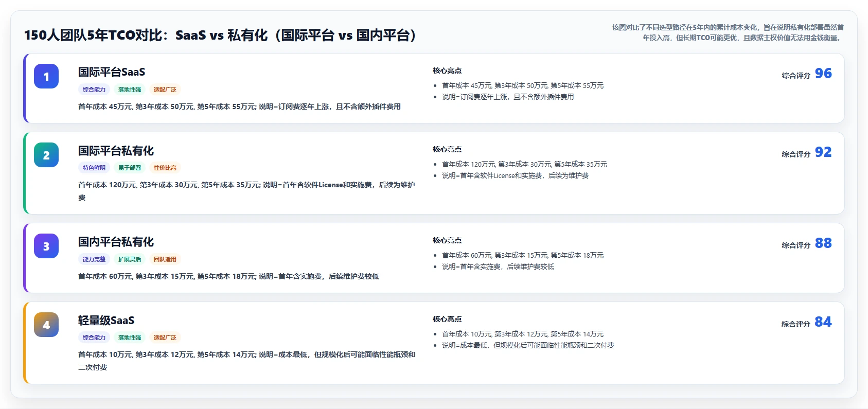
Task: Open the 国际平台SaaS card title
Action: (112, 72)
